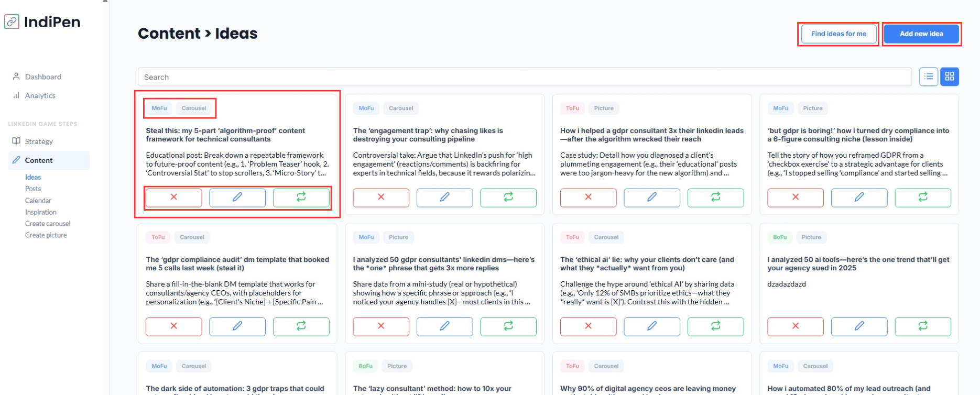The width and height of the screenshot is (980, 395).
Task: Edit the 'gdpr compliance audit' dm template idea
Action: tap(237, 326)
